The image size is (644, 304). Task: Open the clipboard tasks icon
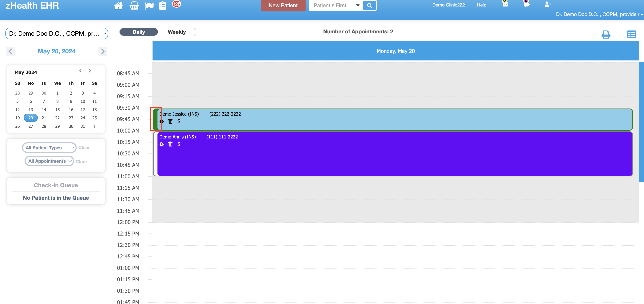pyautogui.click(x=162, y=6)
